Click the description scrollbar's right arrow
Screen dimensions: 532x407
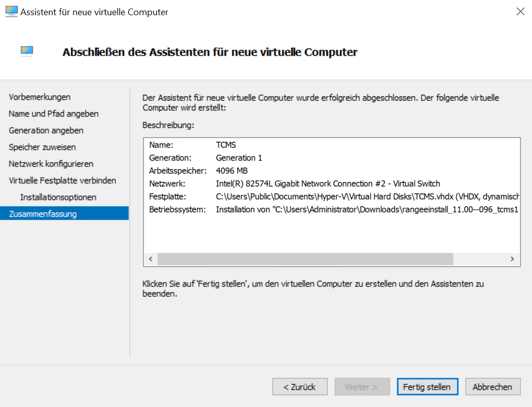pyautogui.click(x=512, y=259)
